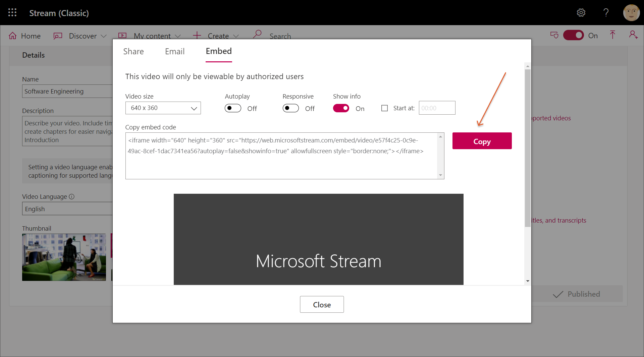Screen dimensions: 644x357
Task: Open the user profile avatar
Action: click(631, 13)
